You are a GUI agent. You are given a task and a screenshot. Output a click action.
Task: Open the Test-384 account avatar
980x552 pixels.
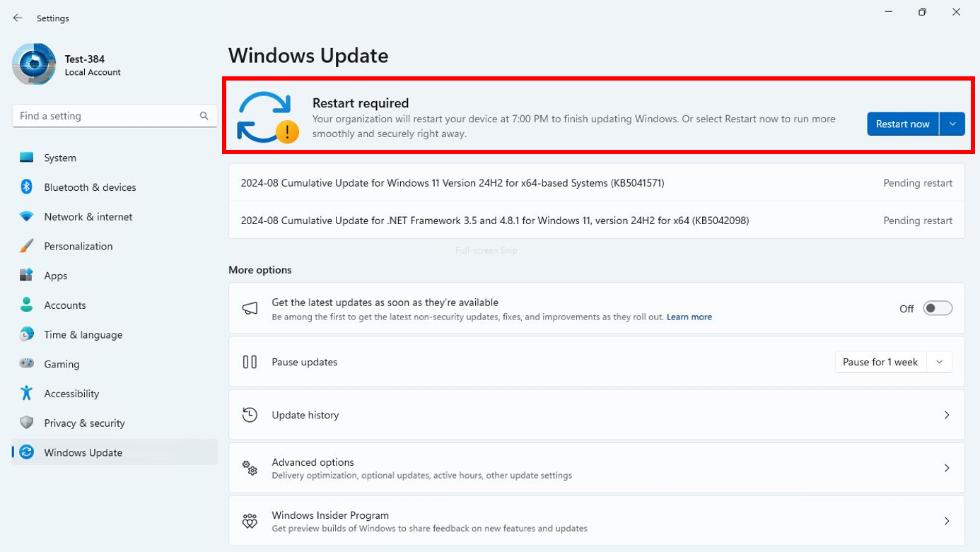pyautogui.click(x=34, y=64)
